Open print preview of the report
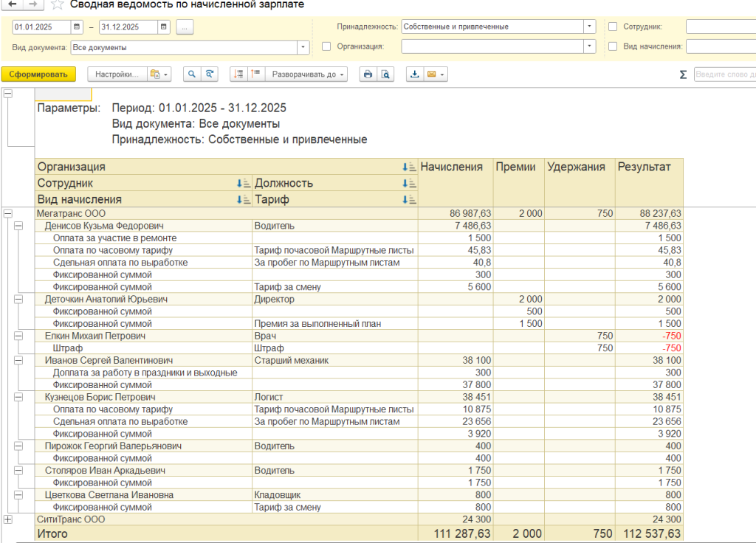 tap(385, 75)
